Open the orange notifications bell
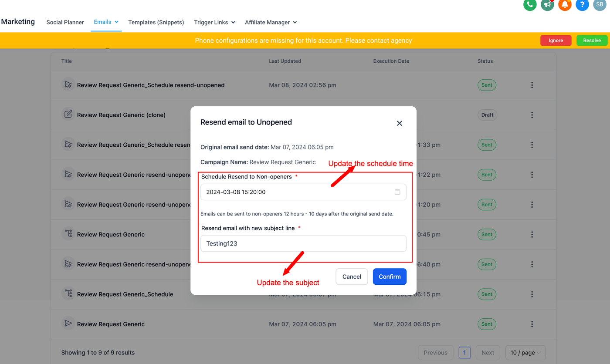The image size is (610, 364). (565, 5)
